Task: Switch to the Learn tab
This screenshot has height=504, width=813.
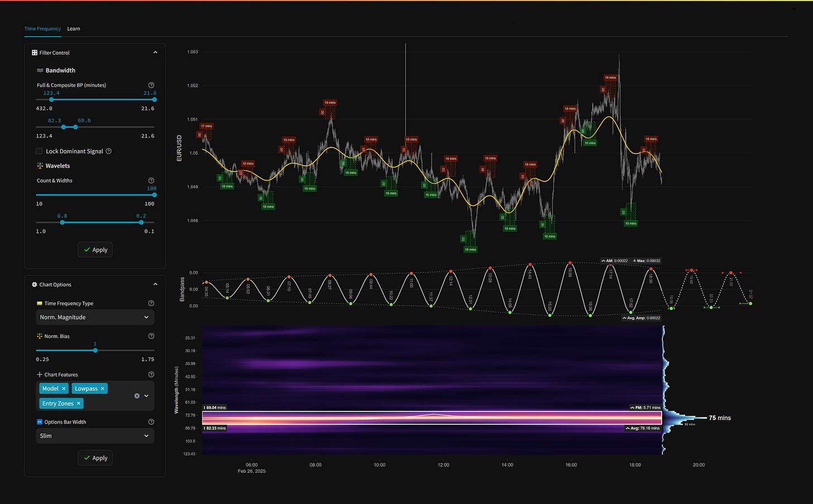Action: pyautogui.click(x=74, y=28)
